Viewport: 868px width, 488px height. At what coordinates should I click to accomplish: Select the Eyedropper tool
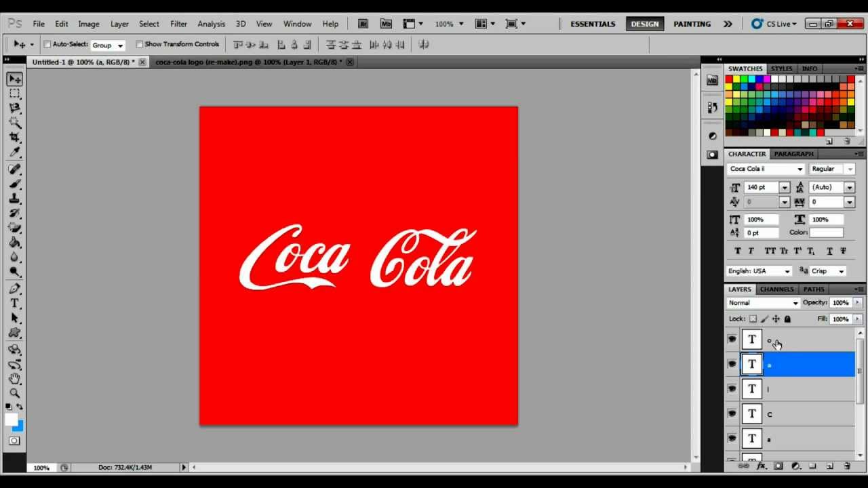pyautogui.click(x=15, y=152)
